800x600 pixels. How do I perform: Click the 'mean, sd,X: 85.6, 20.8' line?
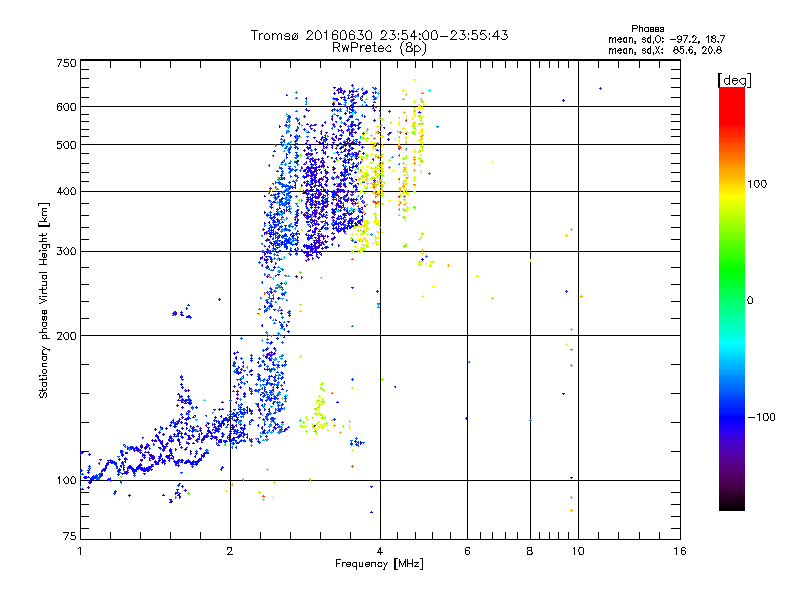[x=665, y=51]
